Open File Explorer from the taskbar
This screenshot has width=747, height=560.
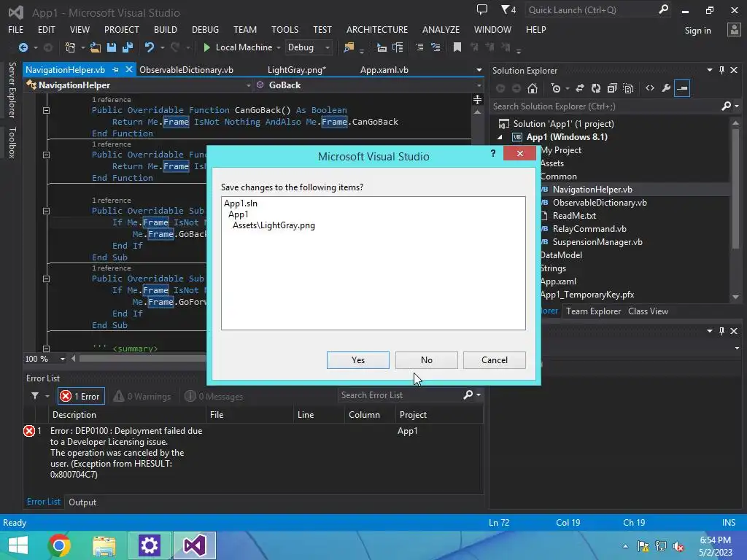point(104,545)
